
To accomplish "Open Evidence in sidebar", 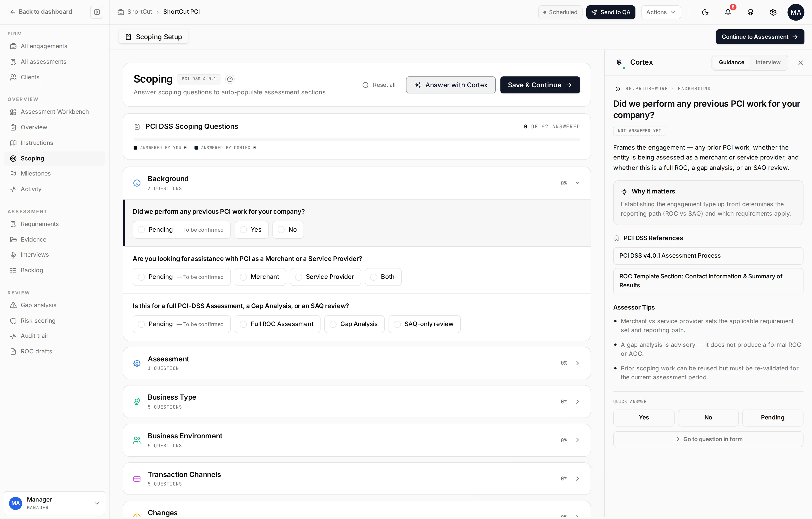I will 55,240.
